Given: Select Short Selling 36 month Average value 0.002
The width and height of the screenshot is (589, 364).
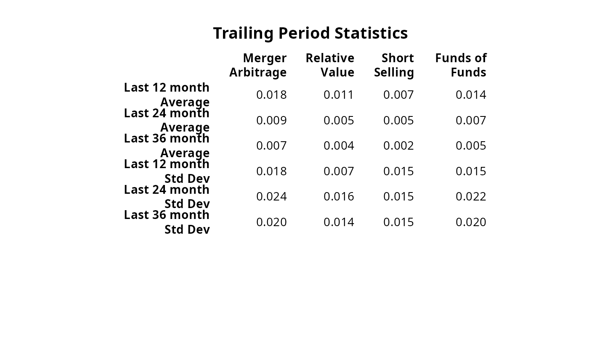Looking at the screenshot, I should (398, 146).
